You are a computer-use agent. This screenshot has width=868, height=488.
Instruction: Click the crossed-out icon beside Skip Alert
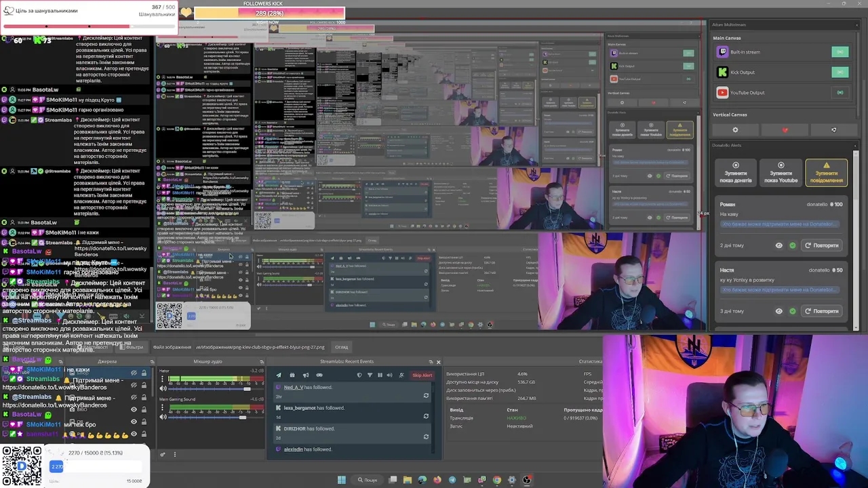(x=401, y=375)
